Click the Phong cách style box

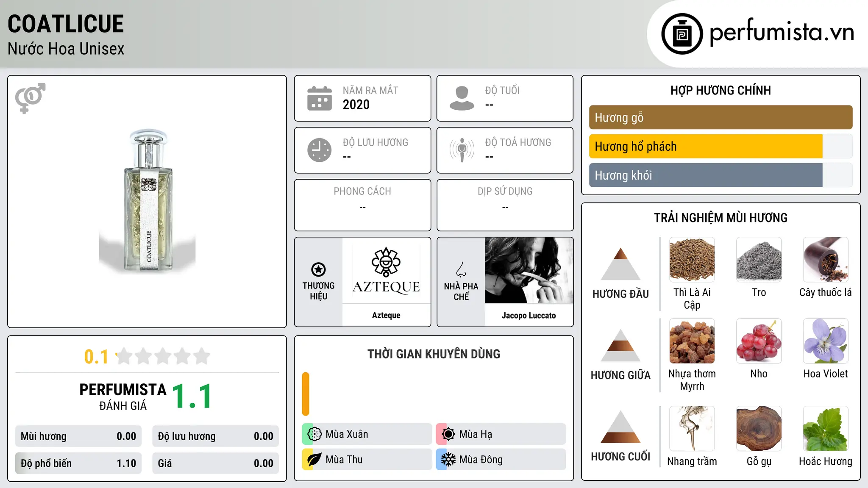[x=362, y=205]
